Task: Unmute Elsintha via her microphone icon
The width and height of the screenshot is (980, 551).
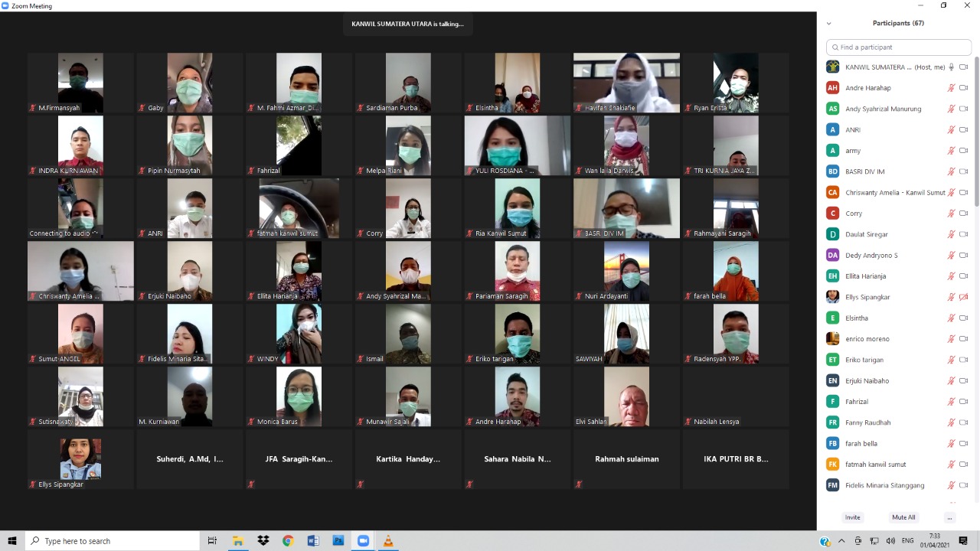Action: pyautogui.click(x=951, y=318)
